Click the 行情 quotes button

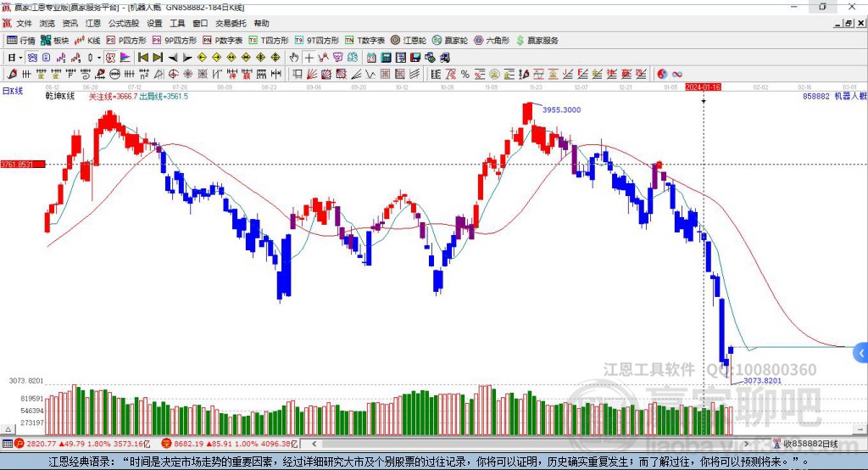click(20, 41)
